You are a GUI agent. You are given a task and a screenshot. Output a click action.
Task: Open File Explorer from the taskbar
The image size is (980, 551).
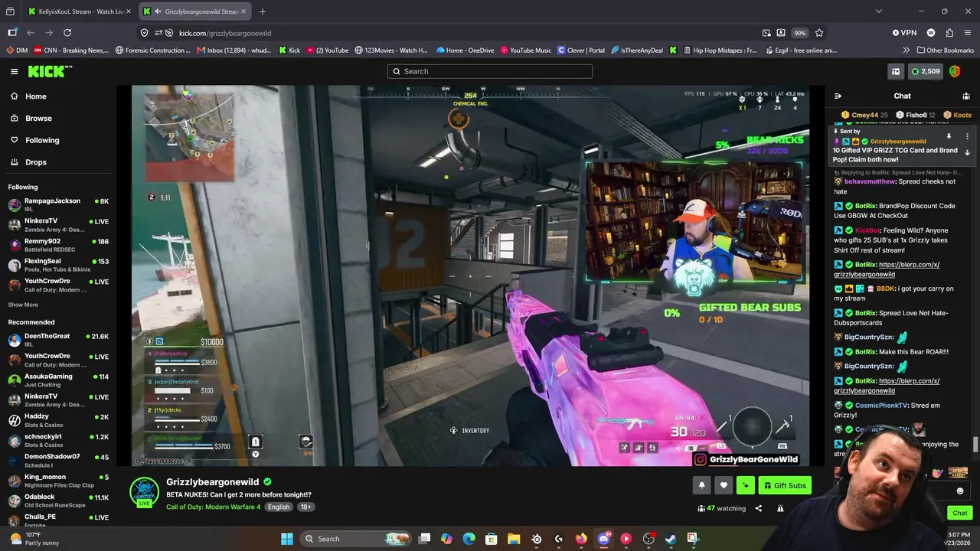[x=514, y=539]
